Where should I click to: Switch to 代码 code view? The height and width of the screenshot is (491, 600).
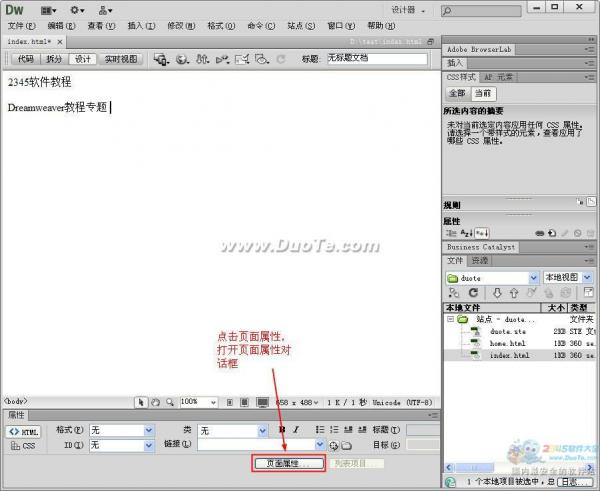tap(26, 59)
